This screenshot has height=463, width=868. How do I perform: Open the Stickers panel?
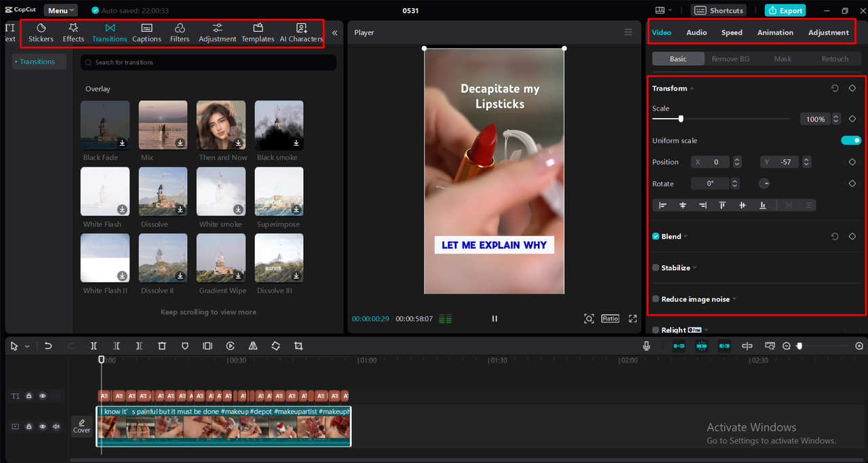(41, 33)
